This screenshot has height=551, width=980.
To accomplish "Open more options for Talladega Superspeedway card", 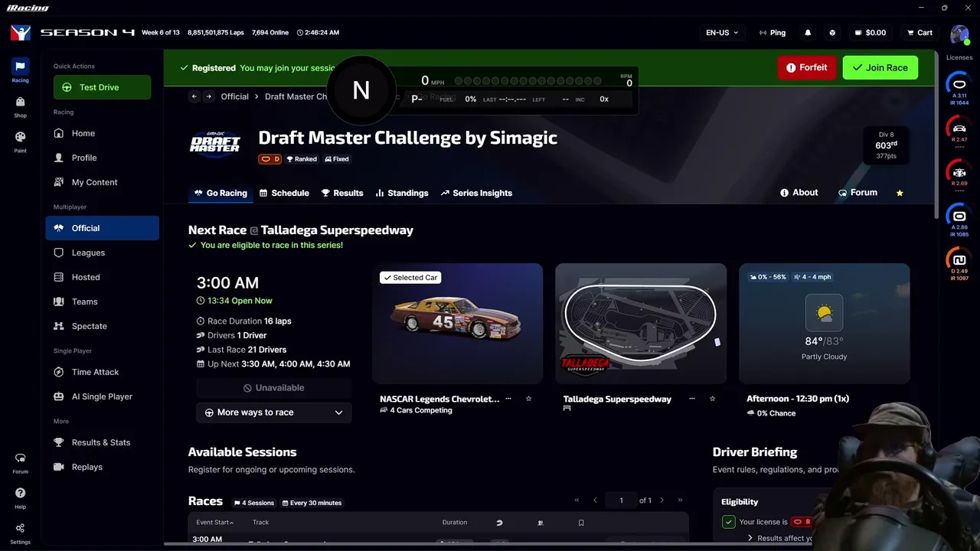I will 692,399.
